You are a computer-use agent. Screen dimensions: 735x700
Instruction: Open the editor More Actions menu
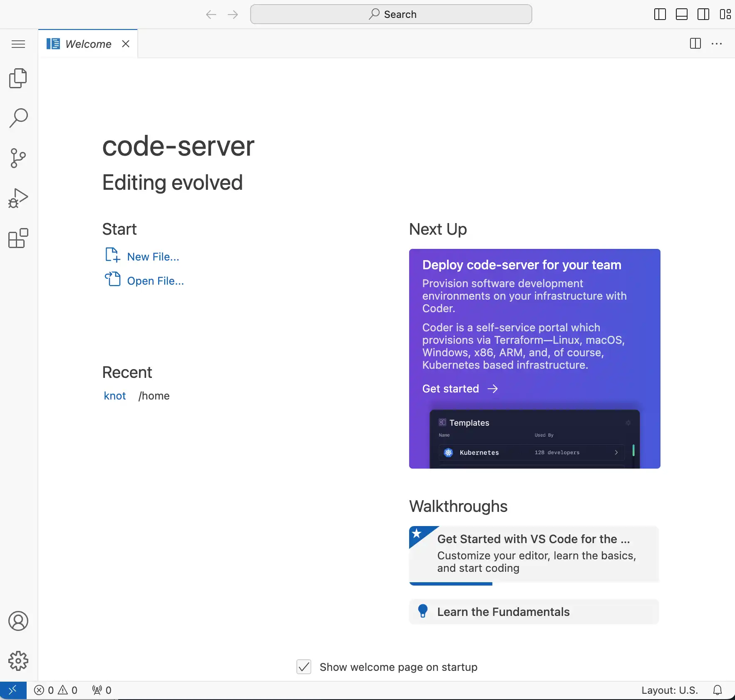(x=717, y=43)
